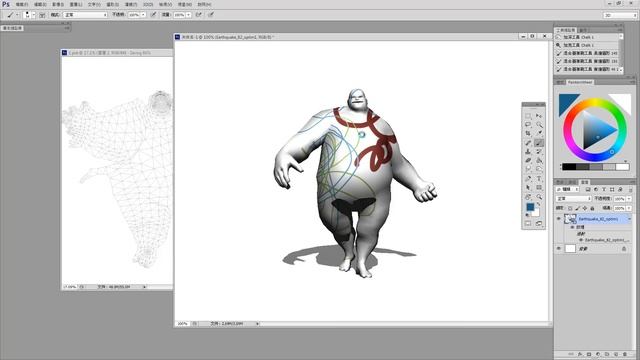Select the Crop tool
This screenshot has width=640, height=360.
(528, 133)
